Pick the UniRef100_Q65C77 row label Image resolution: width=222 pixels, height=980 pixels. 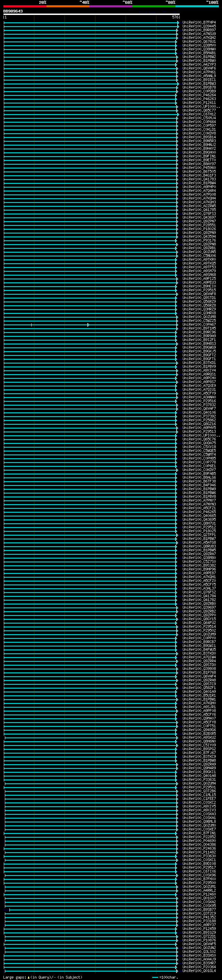tap(199, 110)
